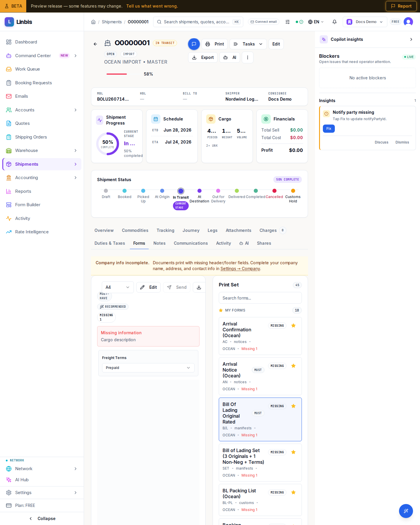
Task: Open the chat message button beside Print
Action: pyautogui.click(x=194, y=44)
